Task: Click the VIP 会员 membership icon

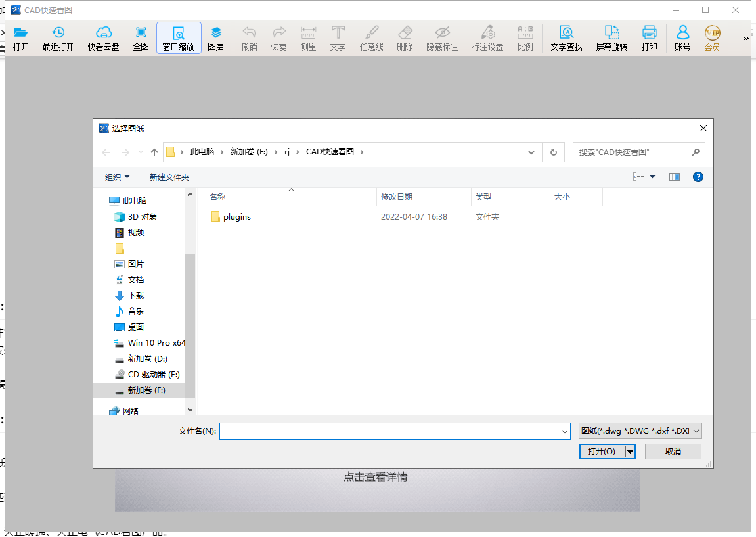Action: pyautogui.click(x=712, y=38)
